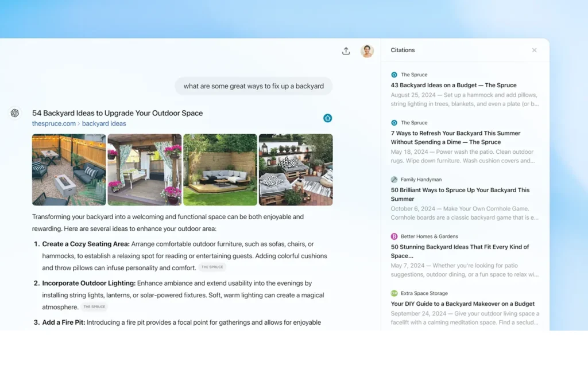This screenshot has height=377, width=588.
Task: Click The Spruce favicon above 43 Backyard Ideas
Action: [x=394, y=75]
